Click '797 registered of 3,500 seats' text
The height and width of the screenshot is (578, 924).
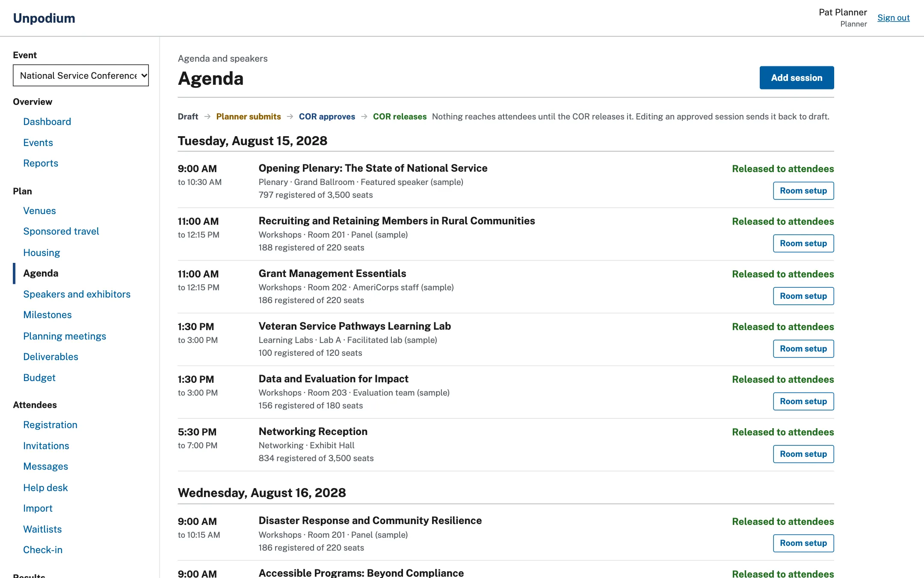[x=316, y=195]
